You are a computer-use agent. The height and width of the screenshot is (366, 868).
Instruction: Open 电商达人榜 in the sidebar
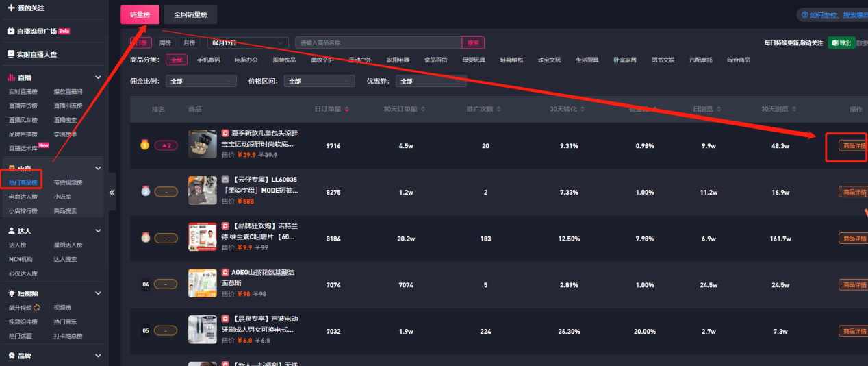click(x=23, y=197)
